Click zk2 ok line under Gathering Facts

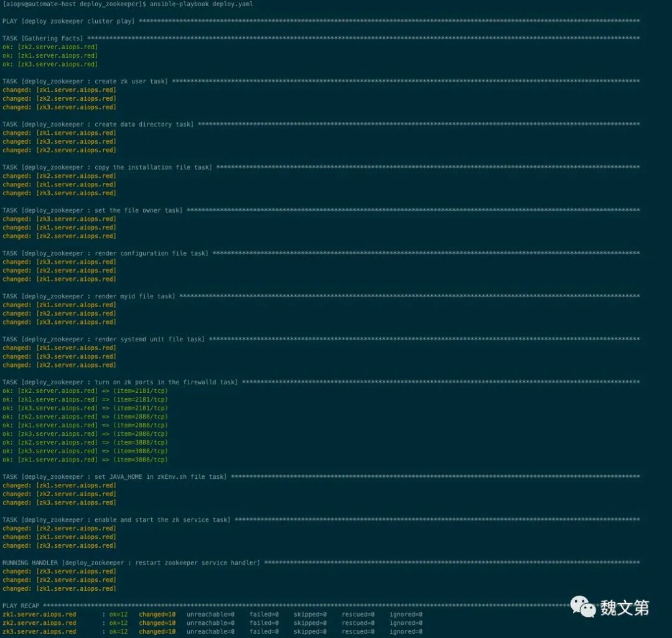point(50,47)
